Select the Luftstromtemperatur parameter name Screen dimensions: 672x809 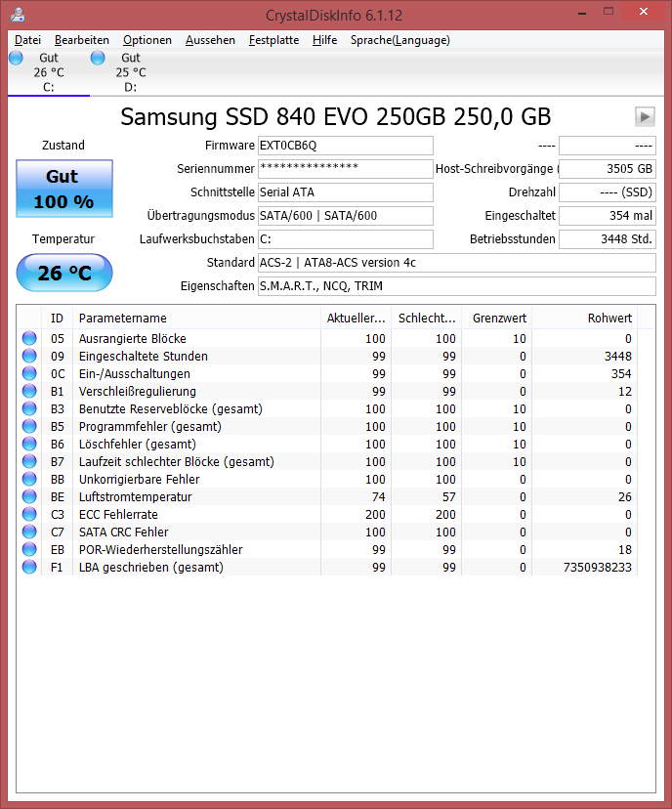pos(135,497)
